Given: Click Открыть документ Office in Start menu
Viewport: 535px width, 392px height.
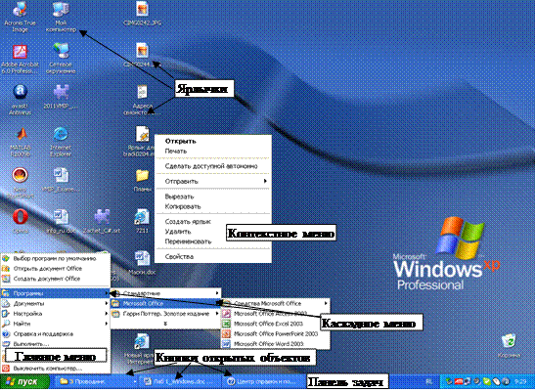Looking at the screenshot, I should point(56,269).
